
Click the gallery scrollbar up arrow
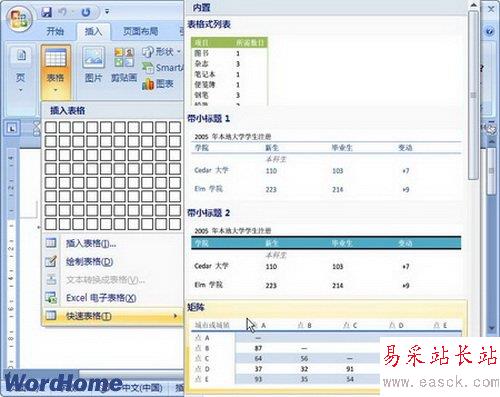coord(473,5)
